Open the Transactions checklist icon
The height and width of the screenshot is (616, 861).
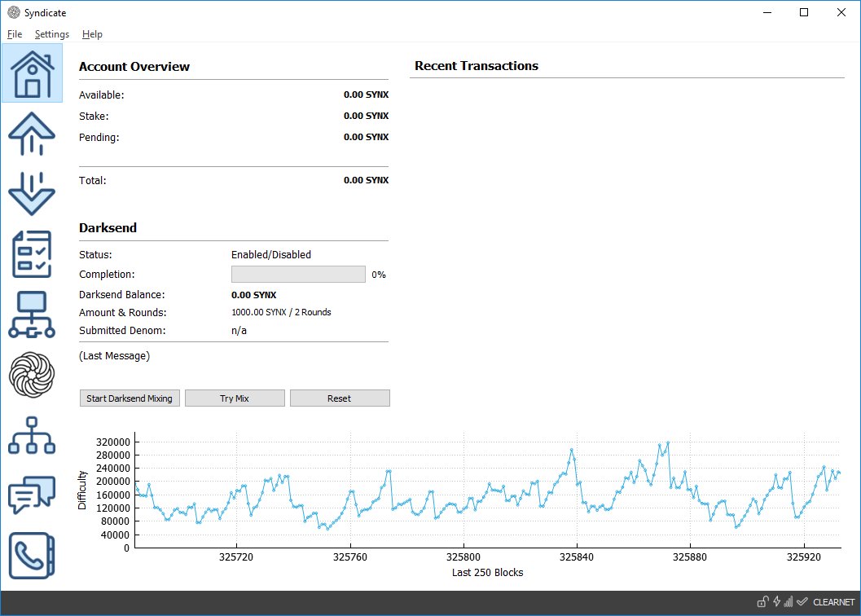[32, 254]
